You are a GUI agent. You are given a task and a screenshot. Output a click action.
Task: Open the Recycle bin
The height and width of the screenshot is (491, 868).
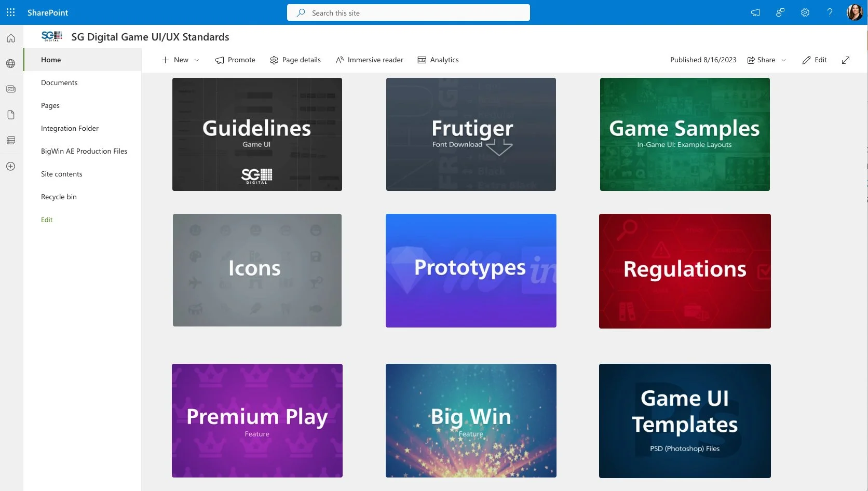tap(59, 197)
